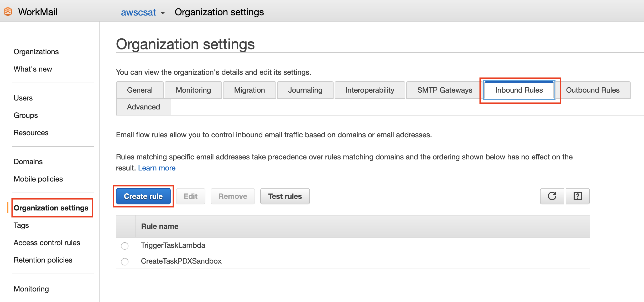The width and height of the screenshot is (644, 302).
Task: Click the Test rules button
Action: tap(285, 196)
